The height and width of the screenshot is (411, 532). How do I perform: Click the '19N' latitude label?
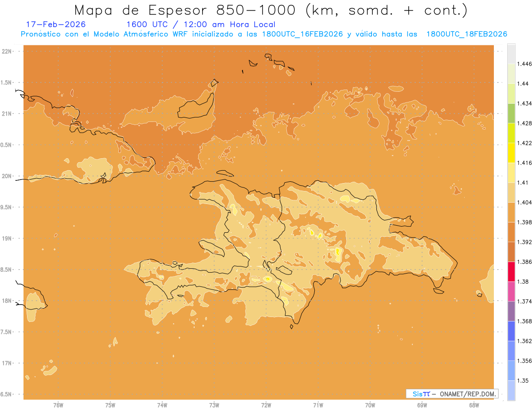[x=7, y=238]
